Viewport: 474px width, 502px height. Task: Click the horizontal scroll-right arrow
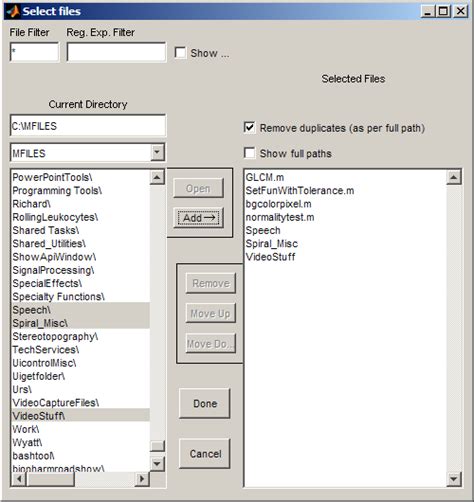(142, 479)
